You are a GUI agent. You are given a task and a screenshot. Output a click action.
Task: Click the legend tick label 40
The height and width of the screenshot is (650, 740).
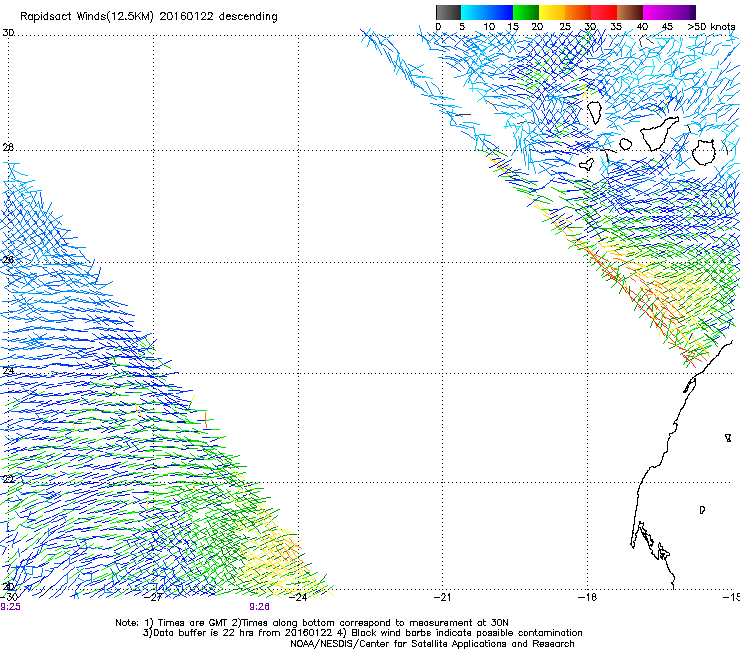point(642,26)
